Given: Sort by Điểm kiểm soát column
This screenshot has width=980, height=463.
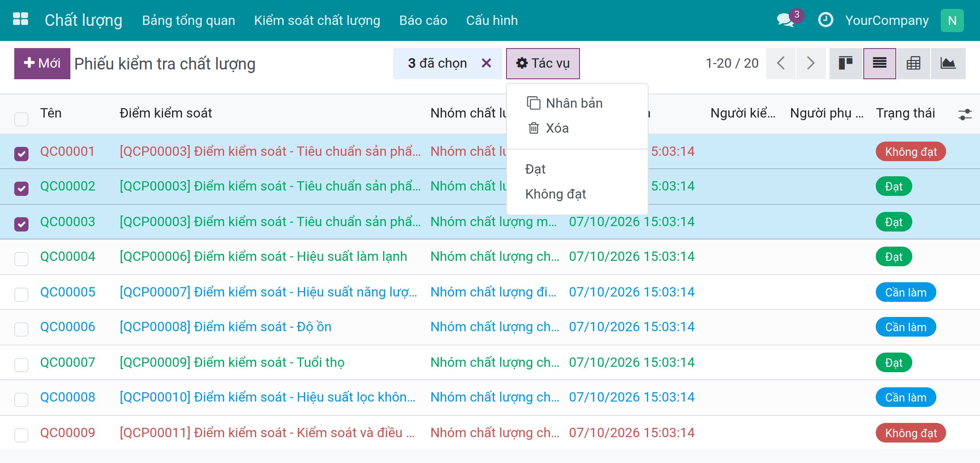Looking at the screenshot, I should (166, 113).
